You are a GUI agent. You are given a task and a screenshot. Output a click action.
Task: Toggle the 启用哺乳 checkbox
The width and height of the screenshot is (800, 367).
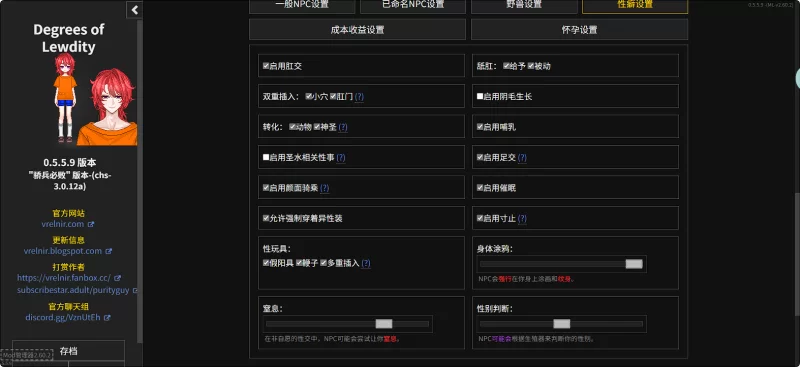(x=480, y=127)
